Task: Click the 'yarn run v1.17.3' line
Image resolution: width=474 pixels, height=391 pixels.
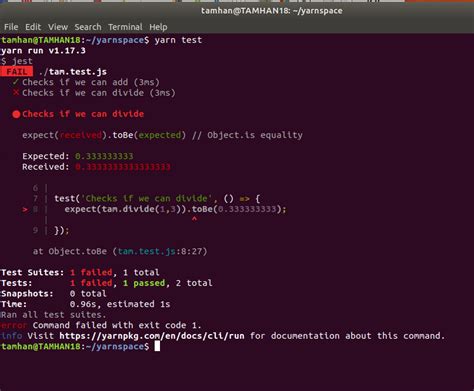Action: [43, 51]
